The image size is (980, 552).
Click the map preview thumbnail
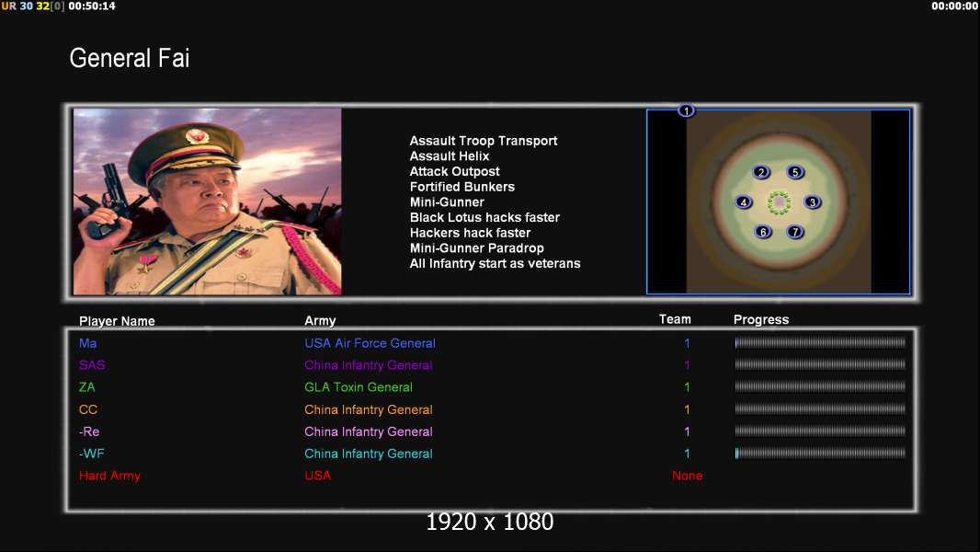(778, 201)
